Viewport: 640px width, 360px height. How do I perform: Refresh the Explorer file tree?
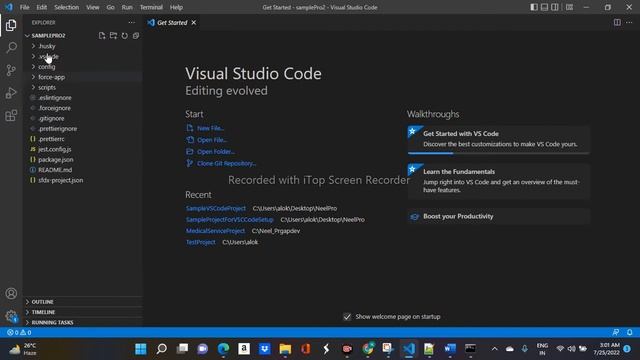[x=124, y=36]
